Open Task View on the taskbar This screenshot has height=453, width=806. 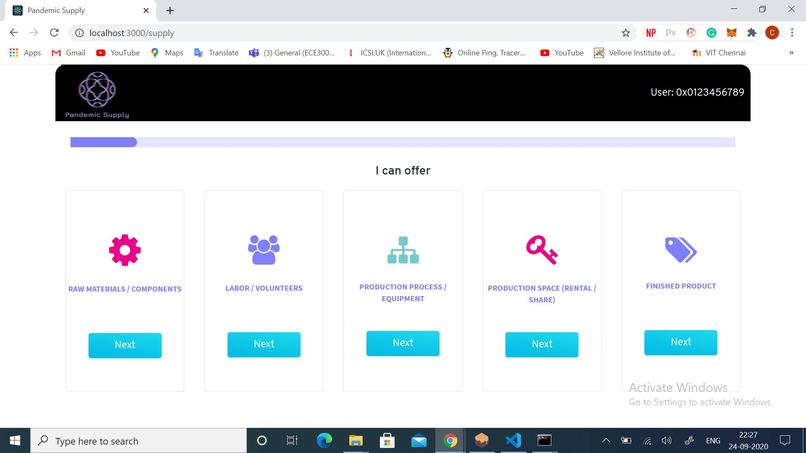[292, 441]
